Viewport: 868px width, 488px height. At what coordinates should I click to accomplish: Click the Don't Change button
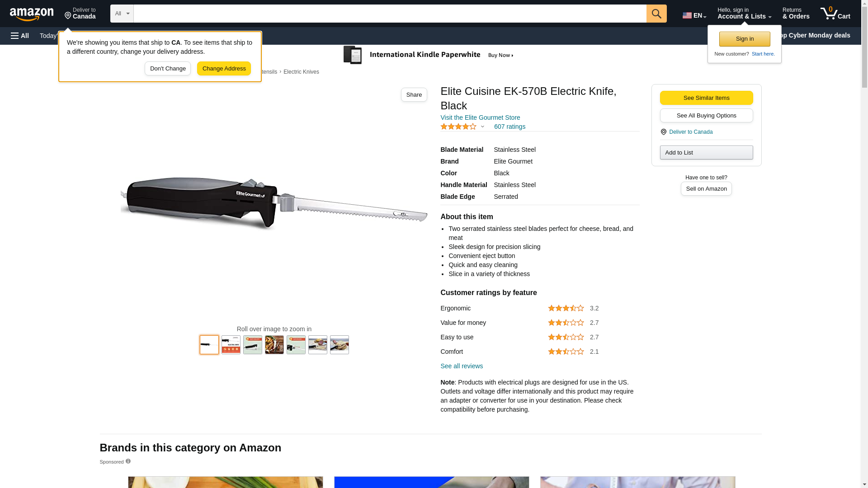coord(168,69)
